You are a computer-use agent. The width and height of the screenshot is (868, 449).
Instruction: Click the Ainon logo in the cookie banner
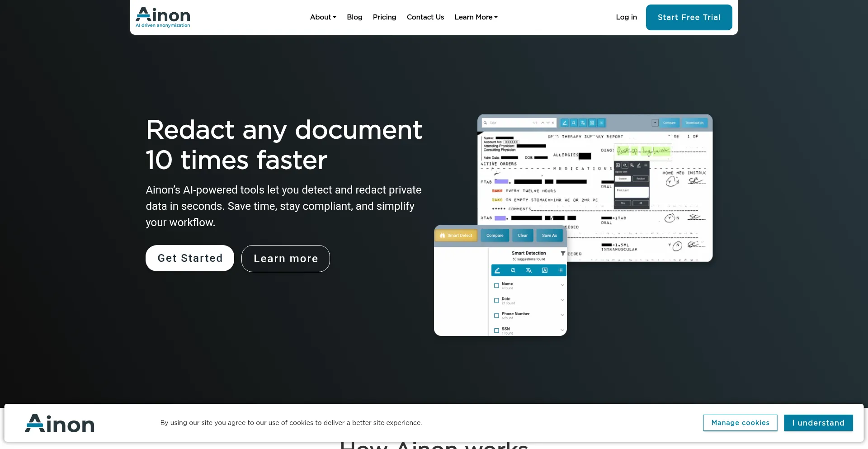(x=60, y=423)
